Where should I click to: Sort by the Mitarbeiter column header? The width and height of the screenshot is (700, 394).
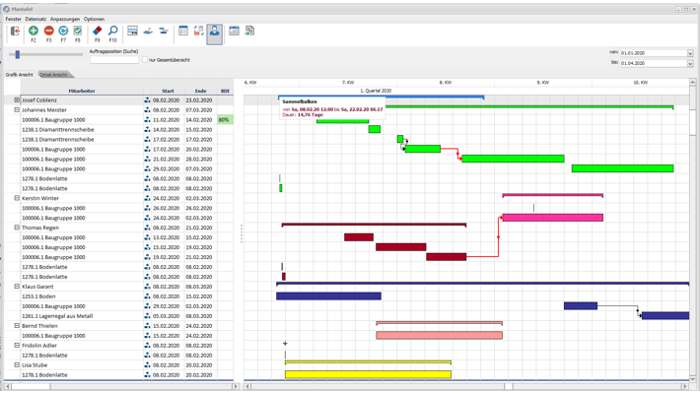(x=82, y=91)
